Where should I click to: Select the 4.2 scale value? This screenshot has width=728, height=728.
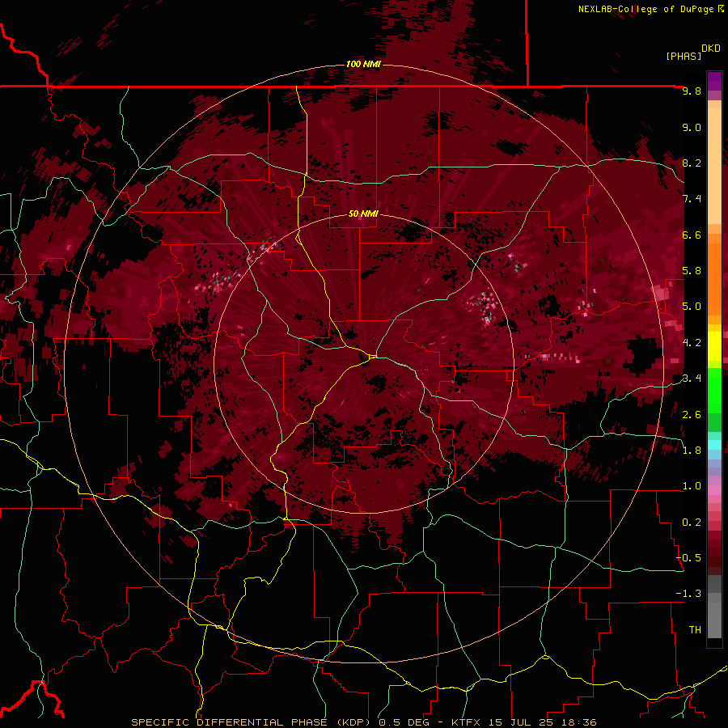[692, 343]
